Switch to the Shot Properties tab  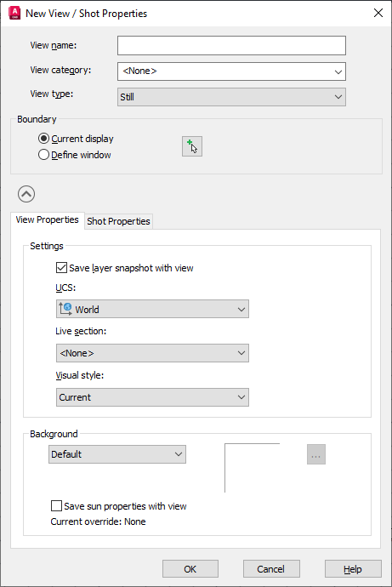click(118, 221)
